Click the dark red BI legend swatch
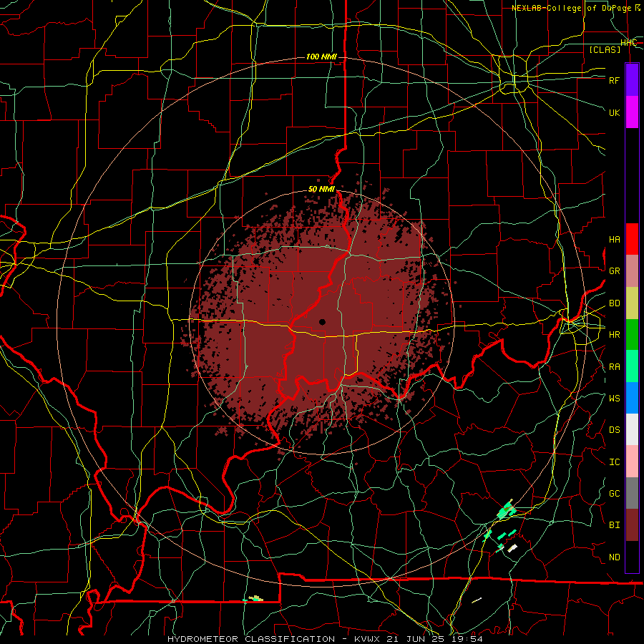The height and width of the screenshot is (644, 644). 632,525
